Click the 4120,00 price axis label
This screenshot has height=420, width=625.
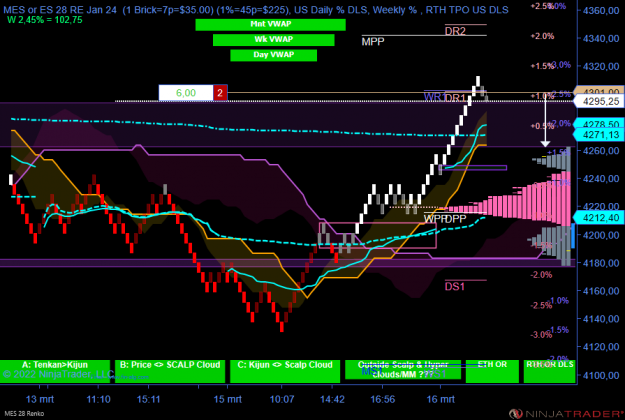[601, 347]
